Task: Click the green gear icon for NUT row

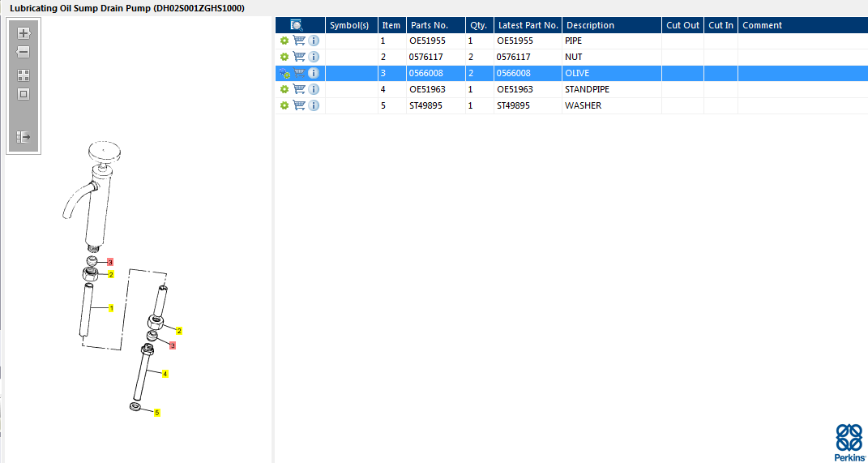Action: click(x=284, y=57)
